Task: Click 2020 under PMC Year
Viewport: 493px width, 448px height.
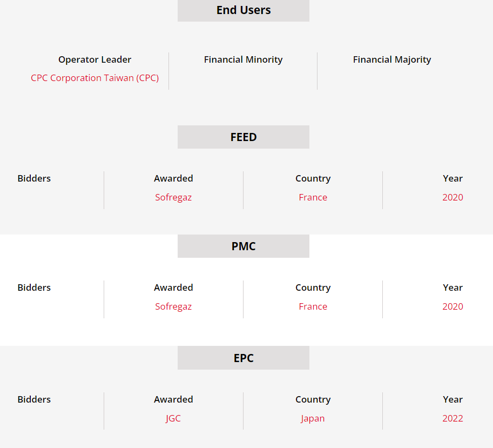Action: click(x=453, y=306)
